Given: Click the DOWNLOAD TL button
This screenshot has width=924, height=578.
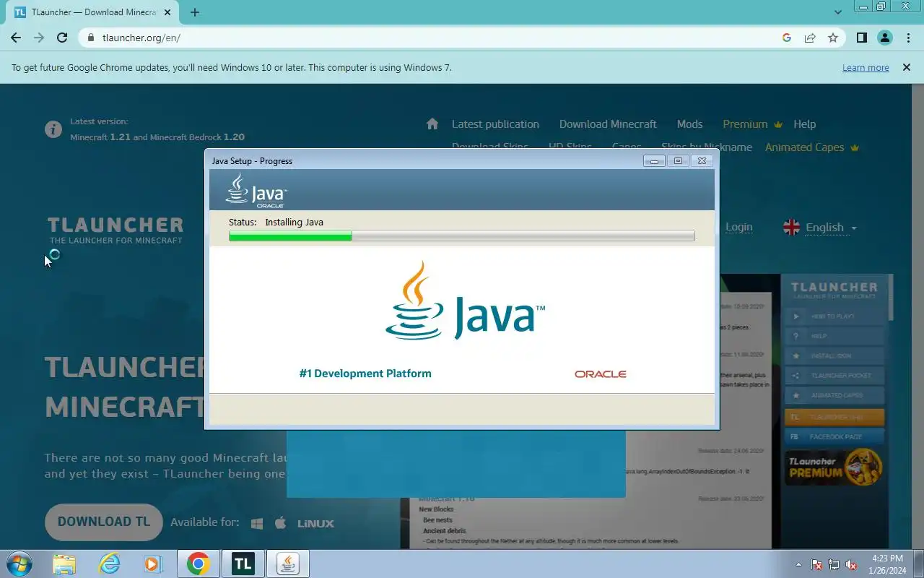Looking at the screenshot, I should pyautogui.click(x=104, y=522).
